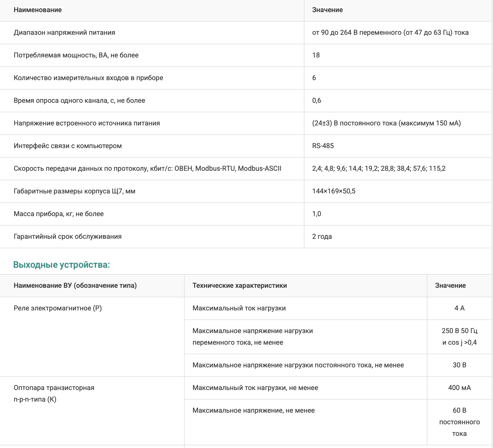
Task: Select 'Реле электромагнитное (Р)' row label
Action: (58, 308)
